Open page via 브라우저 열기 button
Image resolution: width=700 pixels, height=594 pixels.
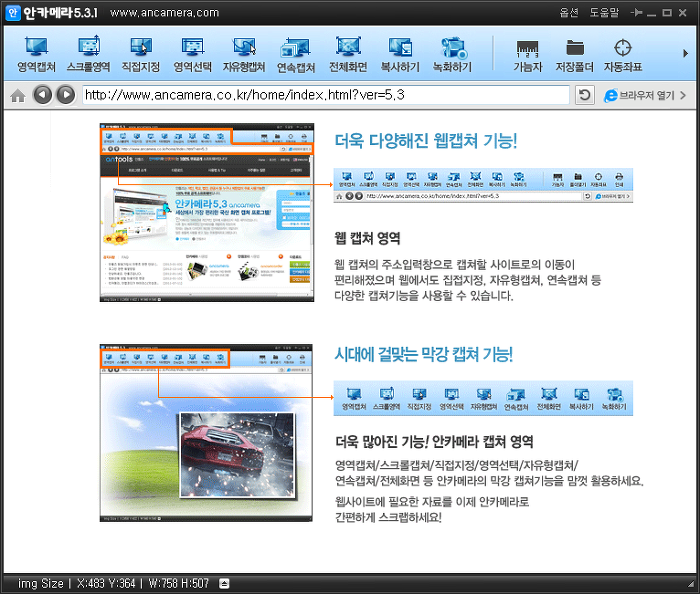(645, 95)
